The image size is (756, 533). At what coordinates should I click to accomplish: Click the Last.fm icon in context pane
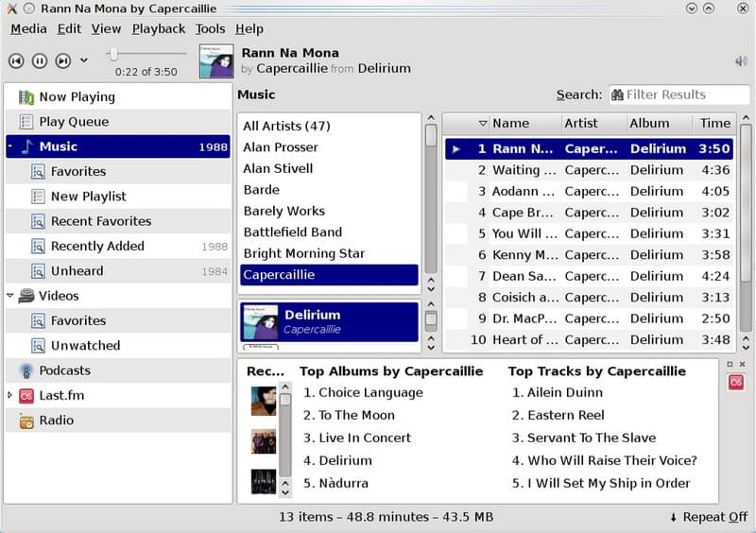pos(735,383)
